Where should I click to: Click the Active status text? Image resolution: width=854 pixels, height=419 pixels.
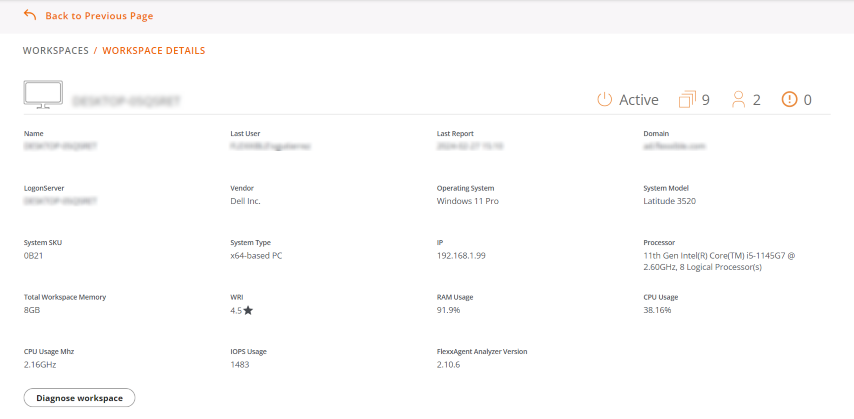click(x=639, y=100)
